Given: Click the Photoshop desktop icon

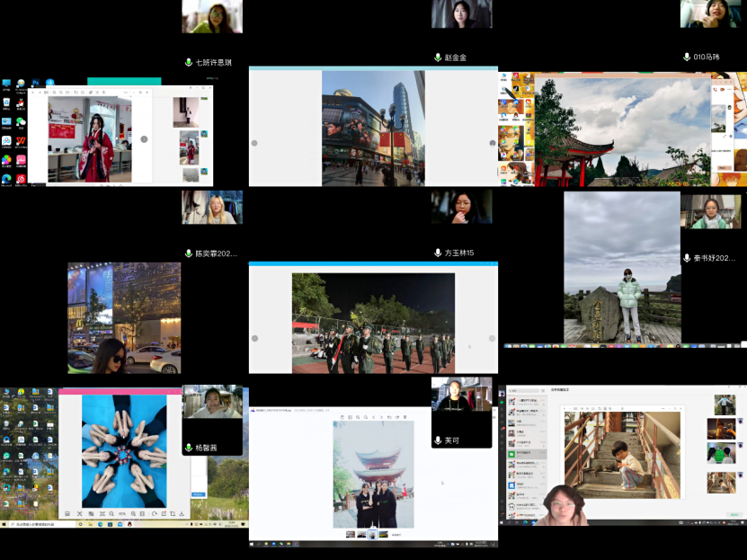Looking at the screenshot, I should 35,83.
